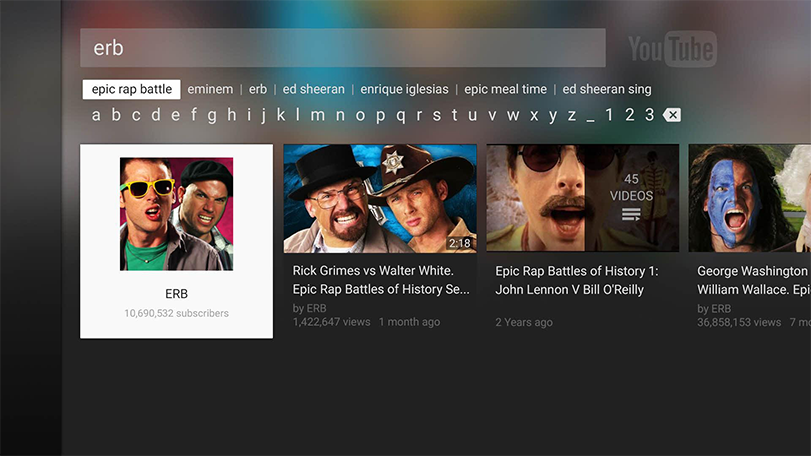Open John Lennon V Bill O'Reilly playlist thumbnail
This screenshot has width=811, height=457.
[582, 198]
